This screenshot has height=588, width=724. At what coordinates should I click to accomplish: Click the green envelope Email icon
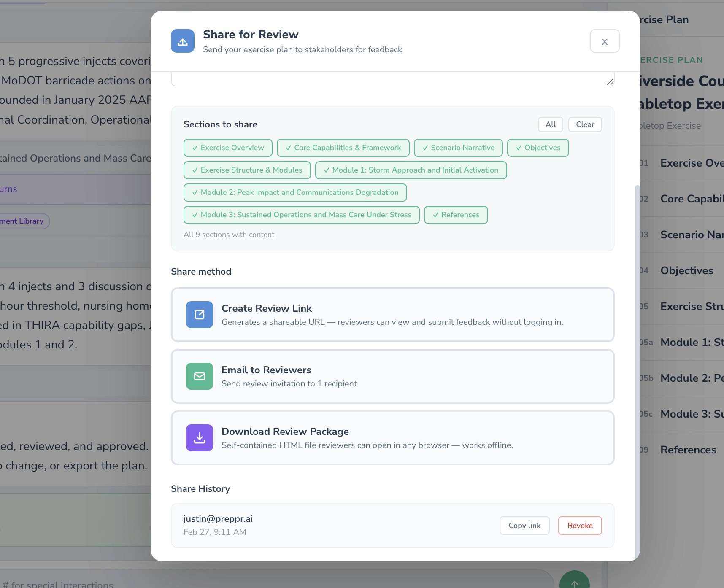click(x=200, y=376)
